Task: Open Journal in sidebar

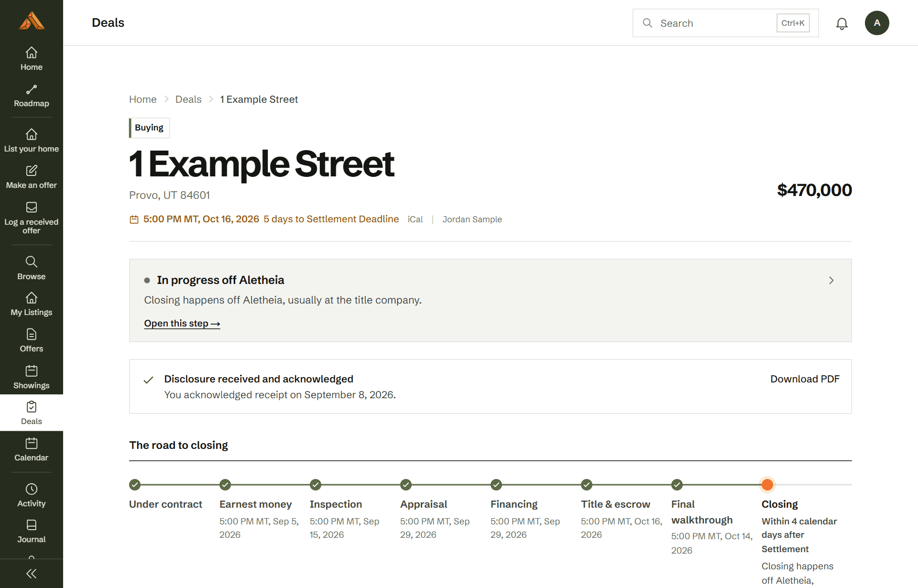Action: pos(32,532)
